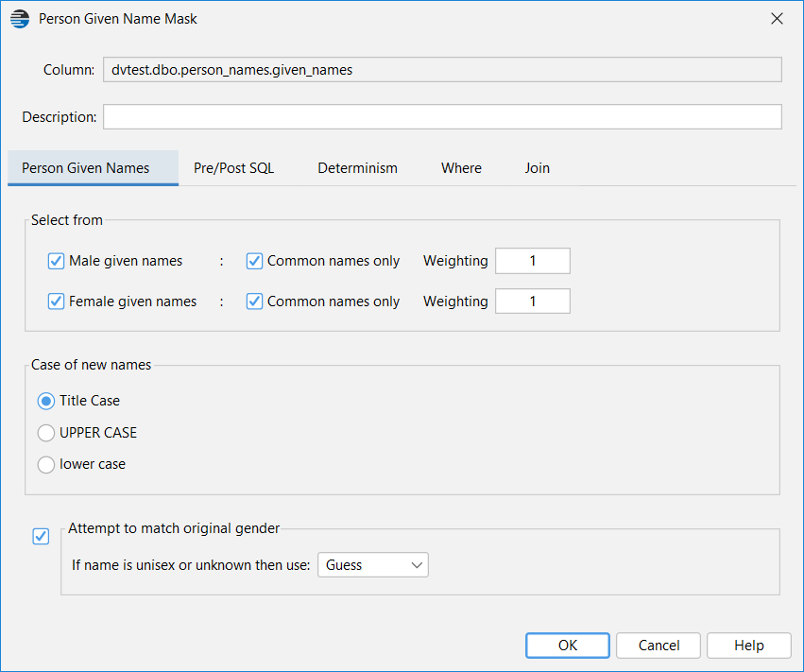
Task: Click the Attempt to match original gender label
Action: 174,528
